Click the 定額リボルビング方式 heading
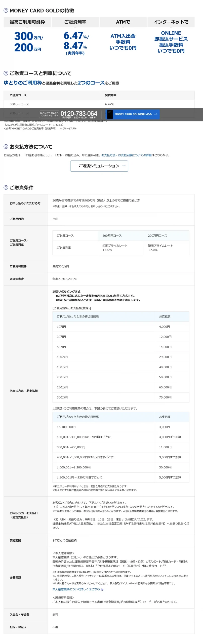This screenshot has width=203, height=644. (x=66, y=292)
